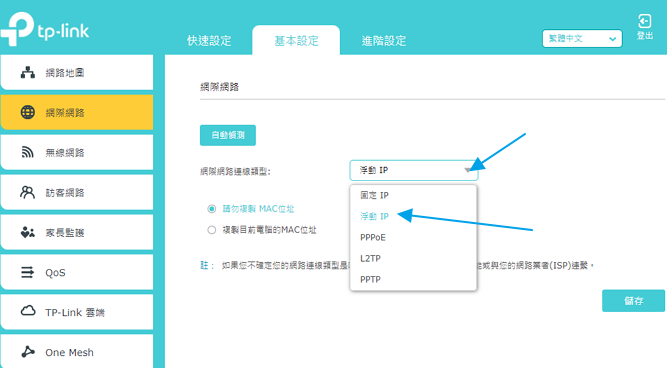Choose L2TP connection type
Screen dimensions: 667x368
(x=413, y=258)
